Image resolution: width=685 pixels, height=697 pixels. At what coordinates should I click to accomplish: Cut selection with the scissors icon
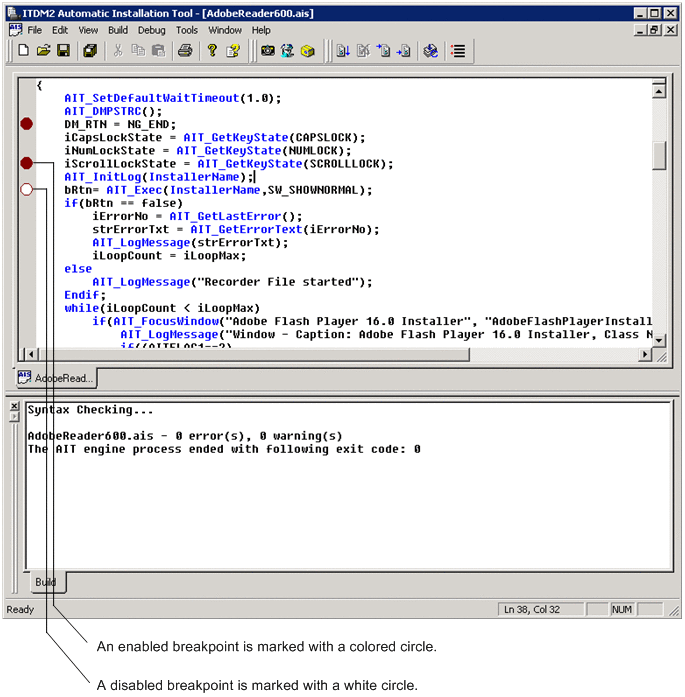coord(118,51)
